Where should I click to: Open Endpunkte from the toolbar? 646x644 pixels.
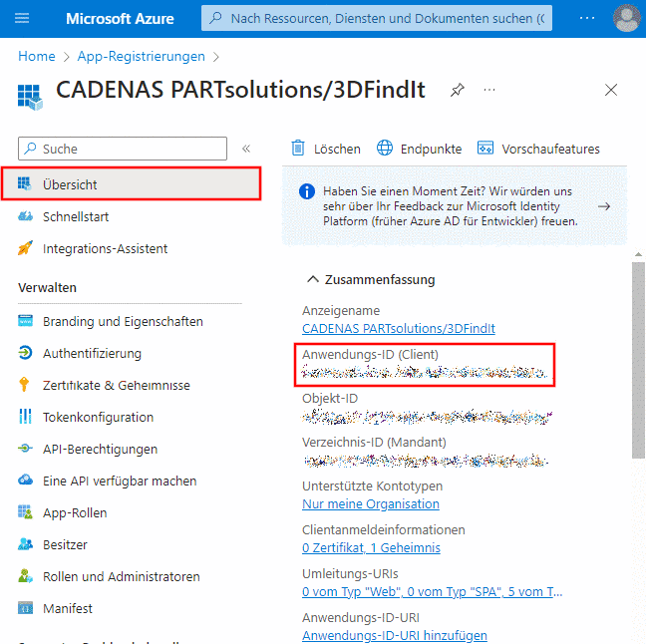tap(431, 149)
